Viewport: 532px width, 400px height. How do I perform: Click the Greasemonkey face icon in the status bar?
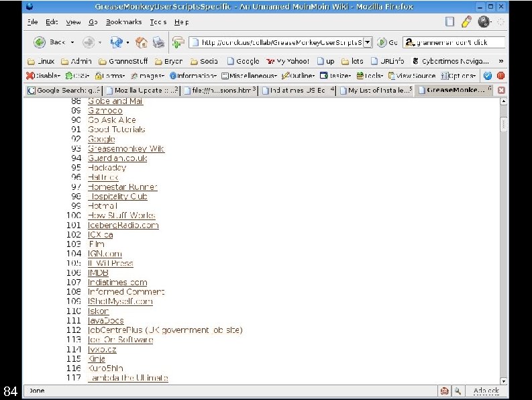coord(444,391)
